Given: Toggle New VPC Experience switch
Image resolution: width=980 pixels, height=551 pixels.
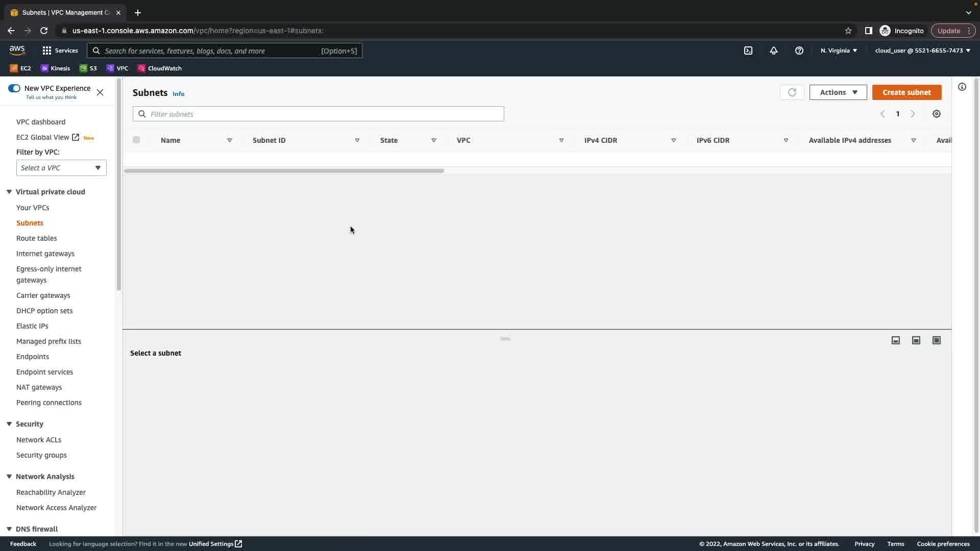Looking at the screenshot, I should click(x=14, y=88).
